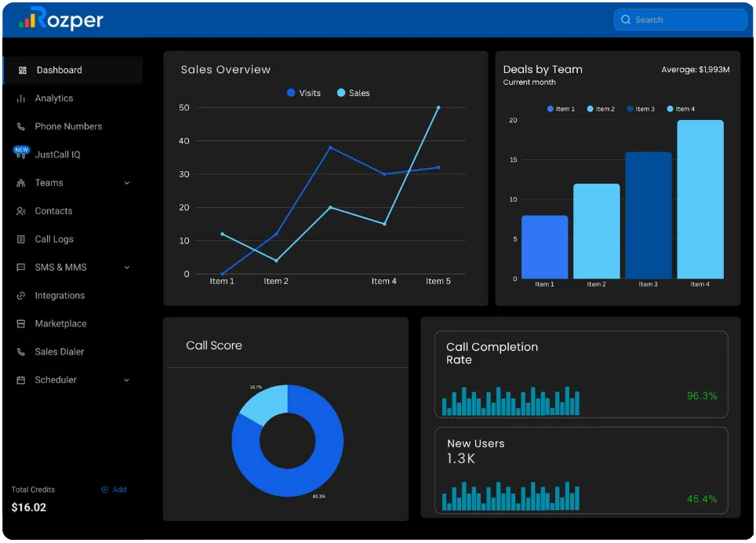The height and width of the screenshot is (543, 756).
Task: Expand the Scheduler section
Action: click(x=127, y=380)
